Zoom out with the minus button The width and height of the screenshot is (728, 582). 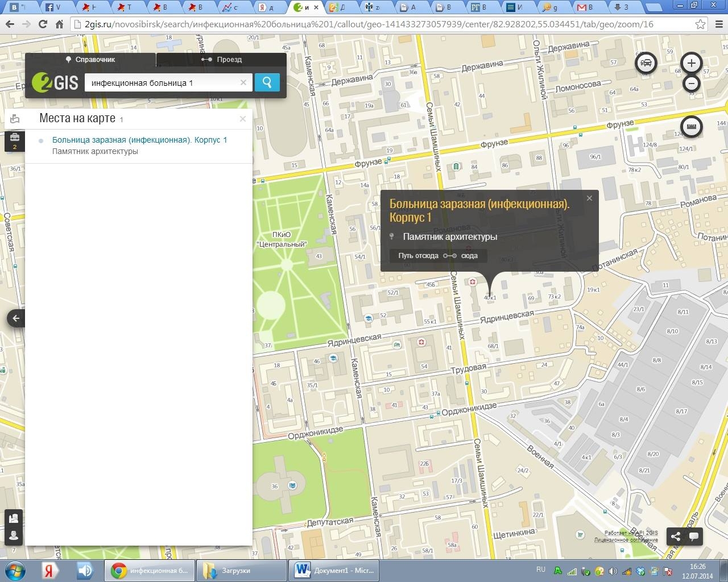click(691, 84)
